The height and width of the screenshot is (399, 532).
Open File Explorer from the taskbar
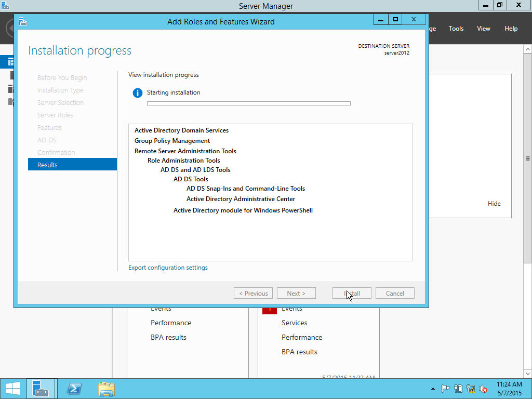[106, 388]
